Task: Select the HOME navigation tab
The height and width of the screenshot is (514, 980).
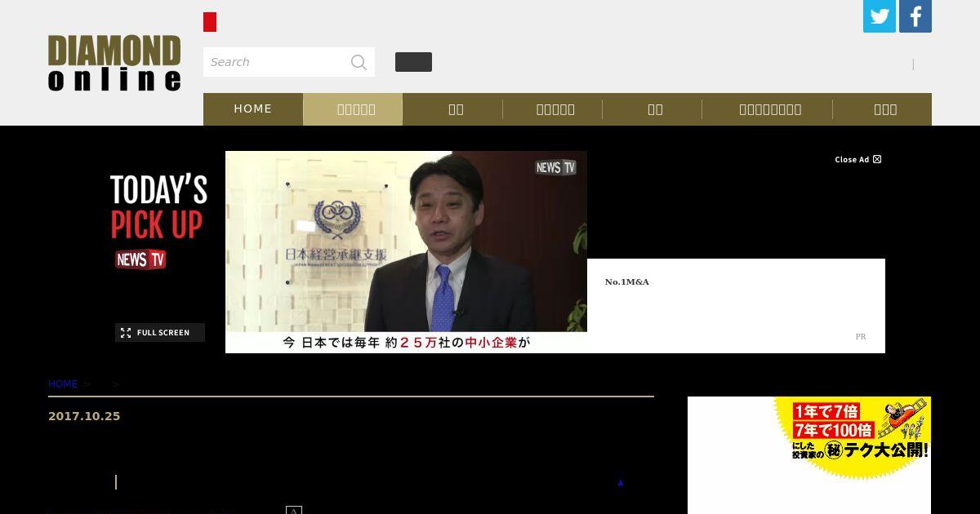Action: [x=253, y=109]
